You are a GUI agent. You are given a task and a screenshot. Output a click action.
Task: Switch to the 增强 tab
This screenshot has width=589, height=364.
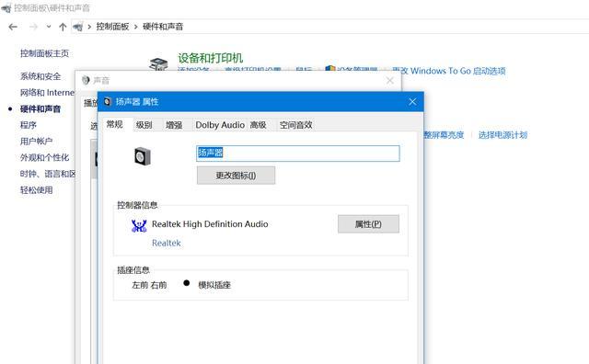(x=174, y=125)
